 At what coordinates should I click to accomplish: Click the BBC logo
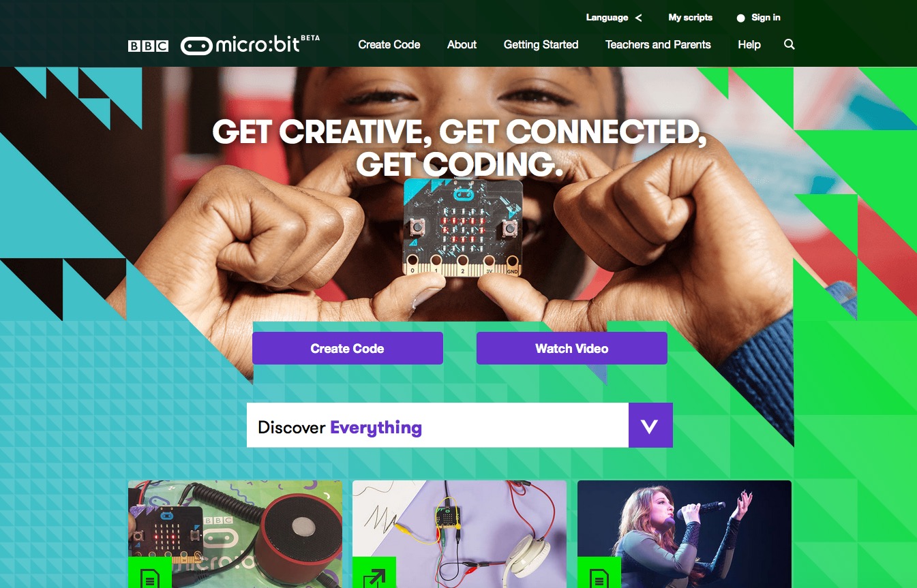pos(148,46)
